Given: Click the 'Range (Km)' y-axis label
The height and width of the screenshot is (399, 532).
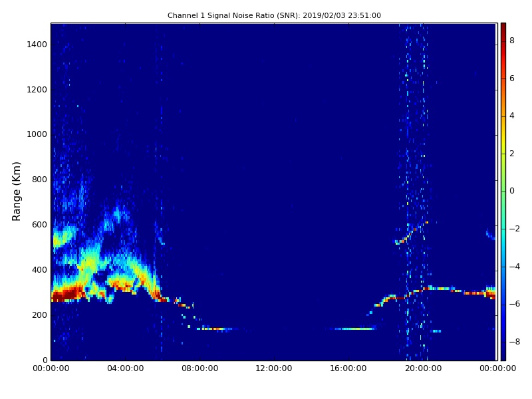Looking at the screenshot, I should (16, 192).
